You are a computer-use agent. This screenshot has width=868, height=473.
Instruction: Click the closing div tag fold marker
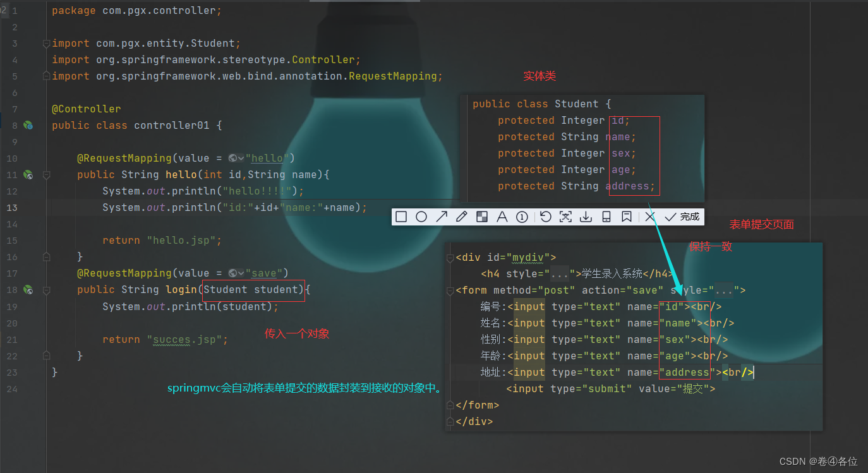450,422
